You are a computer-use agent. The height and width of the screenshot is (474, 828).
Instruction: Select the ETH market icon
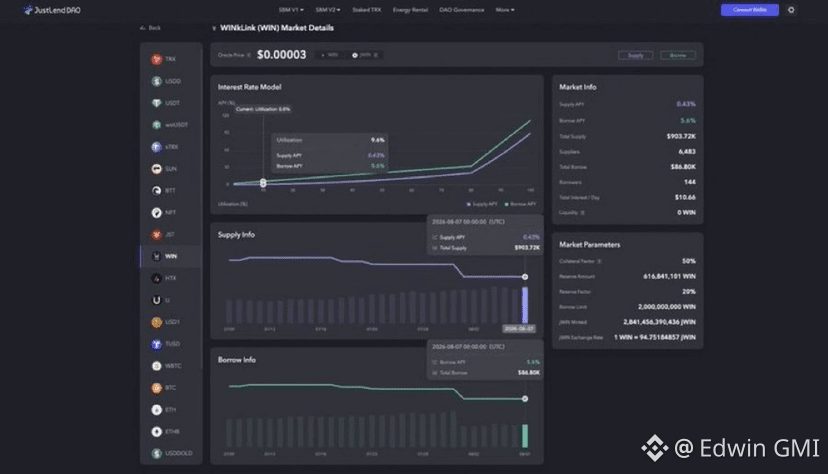156,410
